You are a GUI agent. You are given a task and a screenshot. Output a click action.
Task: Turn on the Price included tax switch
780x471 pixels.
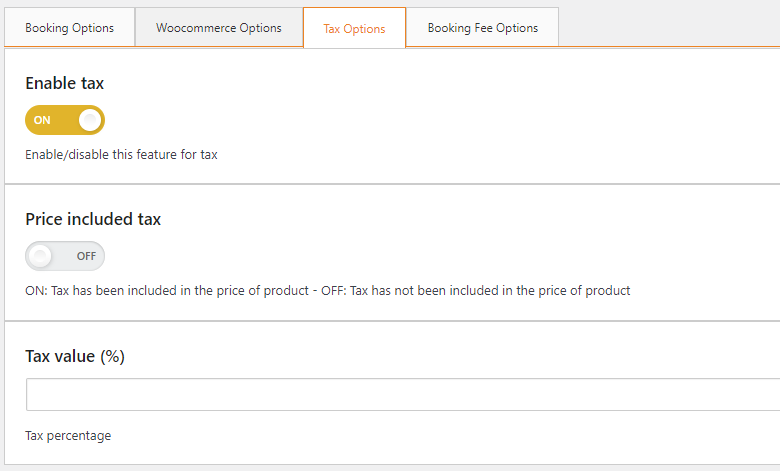click(x=65, y=256)
